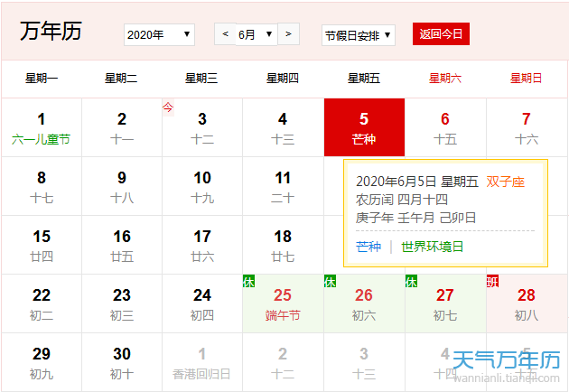Screen dimensions: 569x392
Task: Select June 17 廿六 cell
Action: (x=202, y=246)
